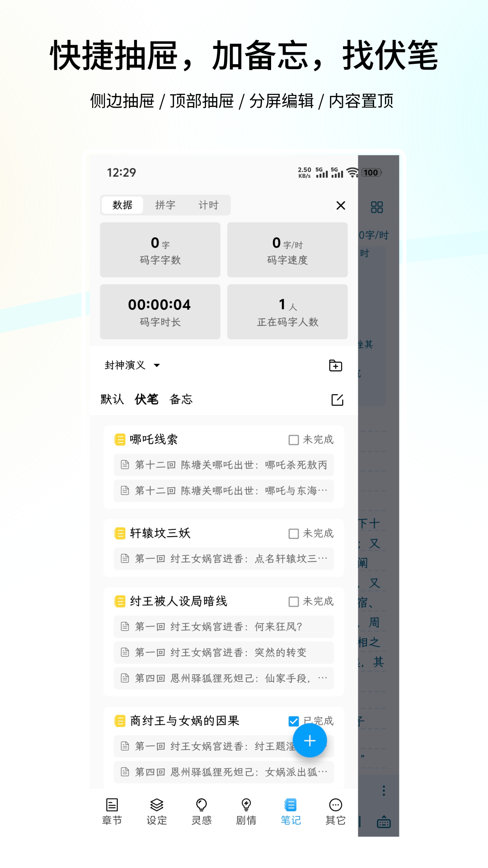
Task: Select the 备忘 memo tab
Action: coord(181,399)
